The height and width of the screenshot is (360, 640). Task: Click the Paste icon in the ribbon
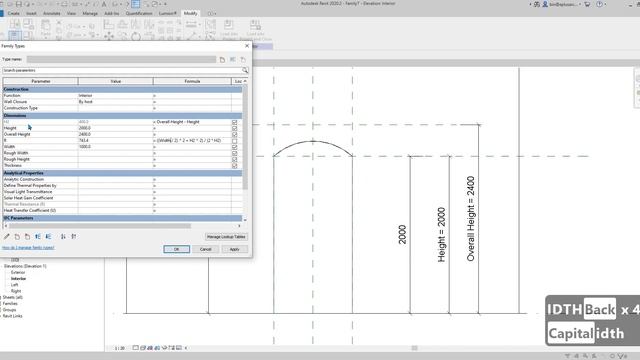coord(46,28)
